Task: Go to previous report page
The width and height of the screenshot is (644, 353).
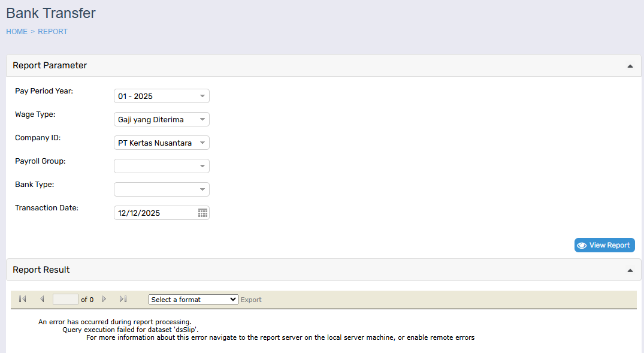Action: tap(42, 299)
